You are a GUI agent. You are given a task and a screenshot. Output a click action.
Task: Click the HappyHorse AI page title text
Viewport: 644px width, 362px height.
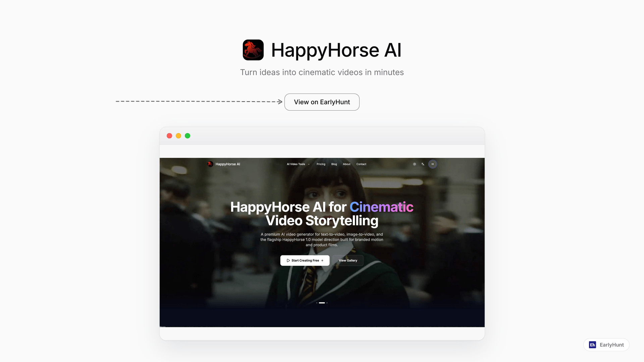click(336, 50)
